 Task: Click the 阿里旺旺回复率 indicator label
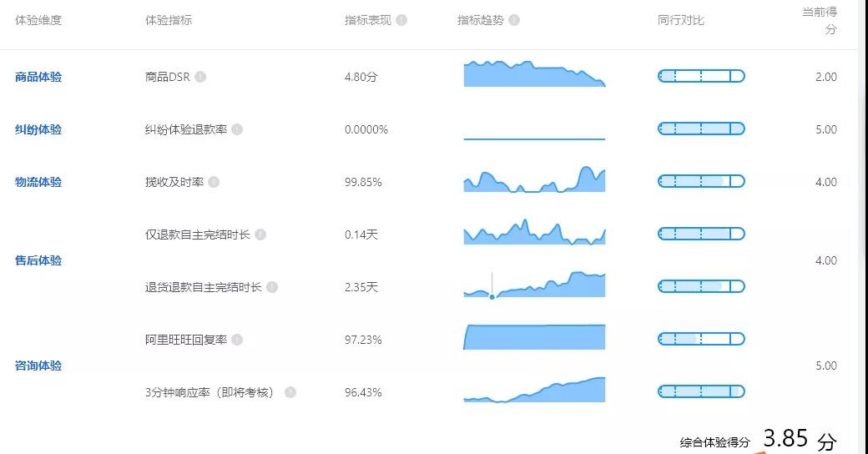186,340
